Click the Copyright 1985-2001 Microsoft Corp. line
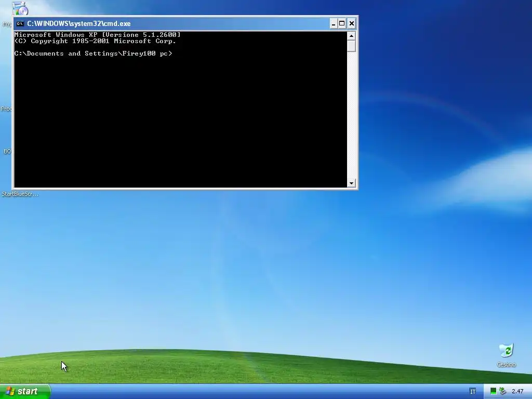The height and width of the screenshot is (399, 532). click(x=95, y=41)
